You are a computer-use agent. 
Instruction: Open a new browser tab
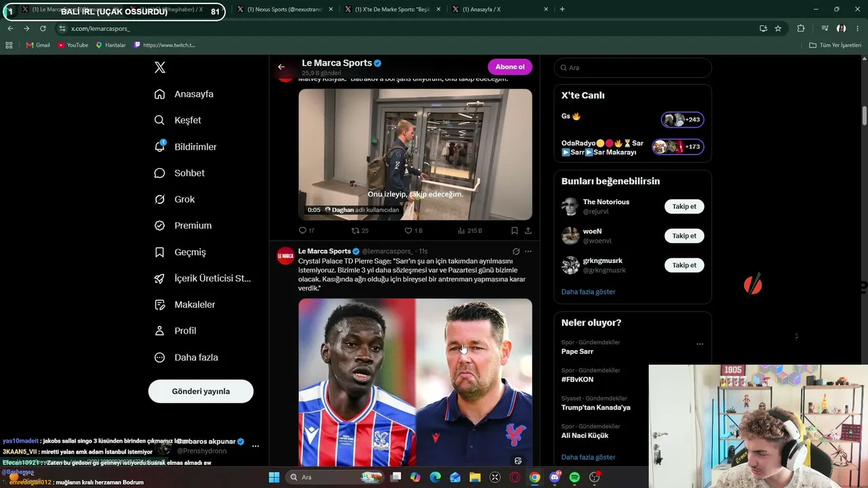[x=562, y=9]
